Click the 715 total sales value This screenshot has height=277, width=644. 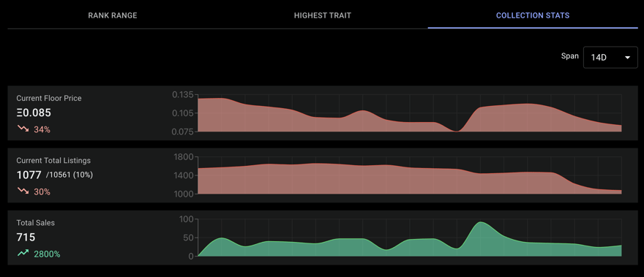26,238
